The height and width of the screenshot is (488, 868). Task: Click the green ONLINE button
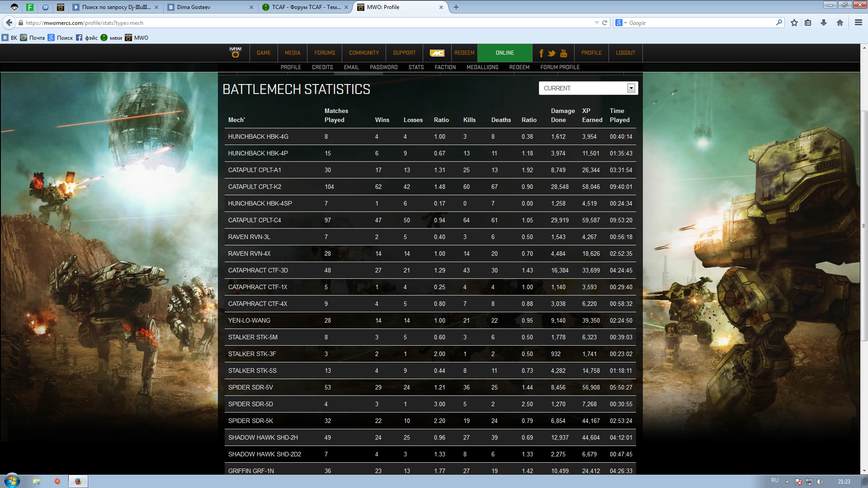(505, 53)
